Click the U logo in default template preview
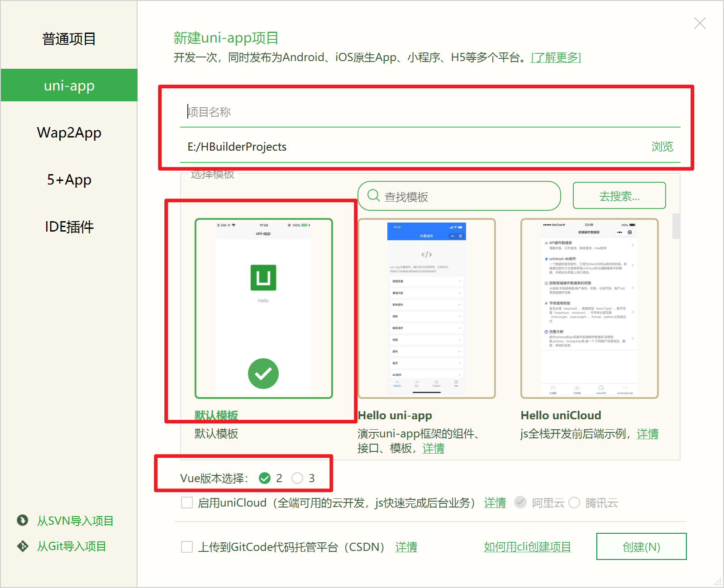 pyautogui.click(x=263, y=277)
